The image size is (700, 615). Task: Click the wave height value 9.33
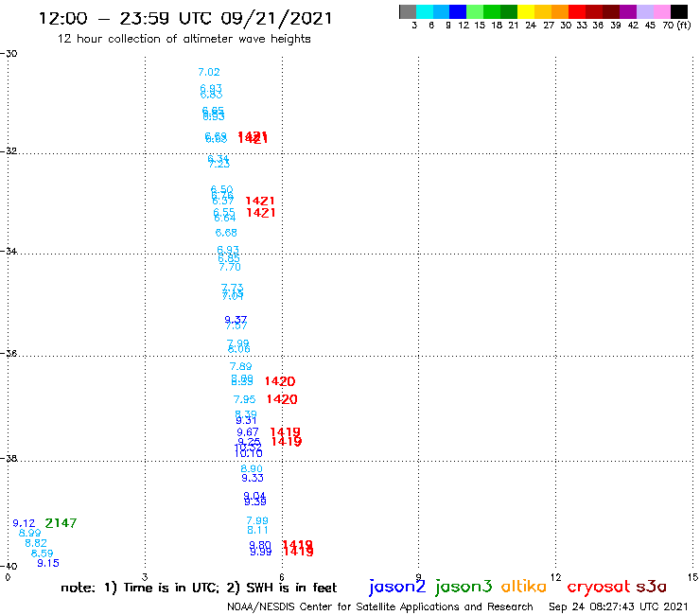pos(253,478)
